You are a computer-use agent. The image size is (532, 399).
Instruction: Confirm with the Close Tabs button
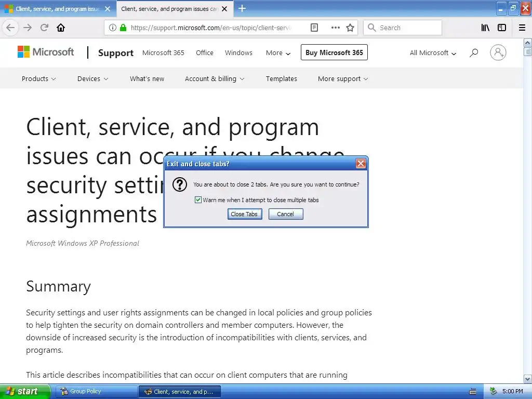(x=245, y=214)
